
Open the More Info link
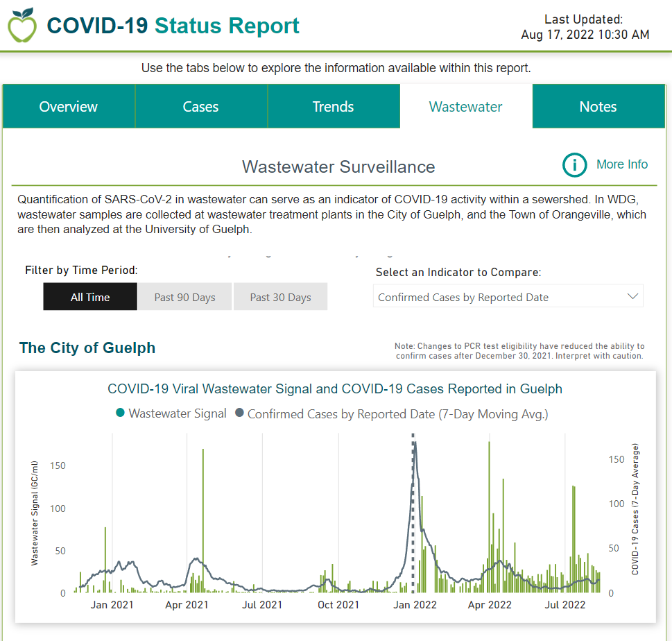tap(622, 164)
